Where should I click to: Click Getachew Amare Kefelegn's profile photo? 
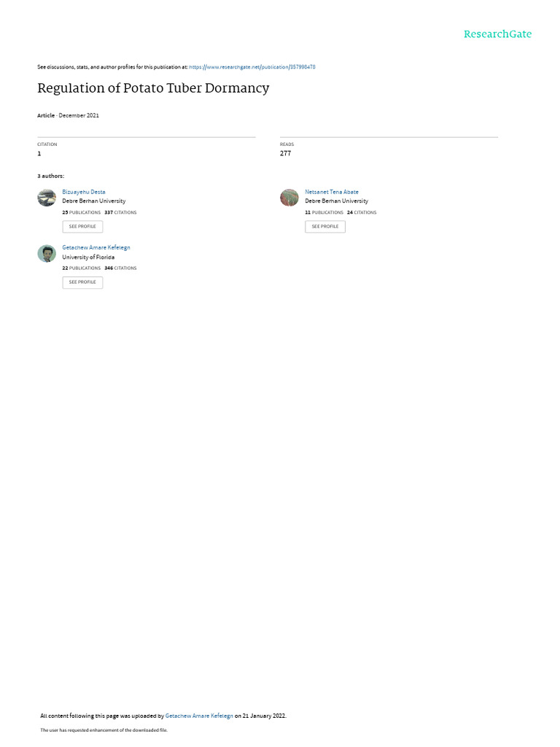[47, 253]
